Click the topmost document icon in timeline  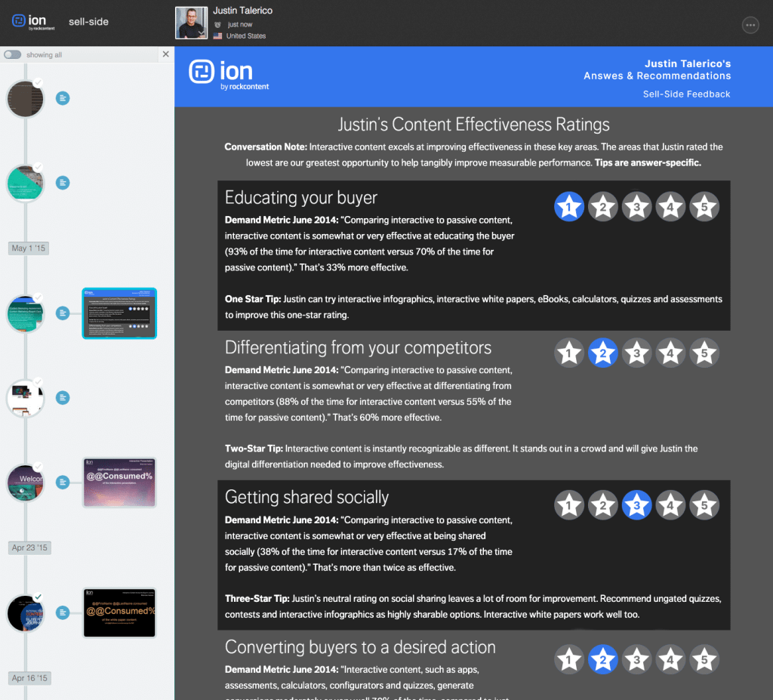[63, 98]
